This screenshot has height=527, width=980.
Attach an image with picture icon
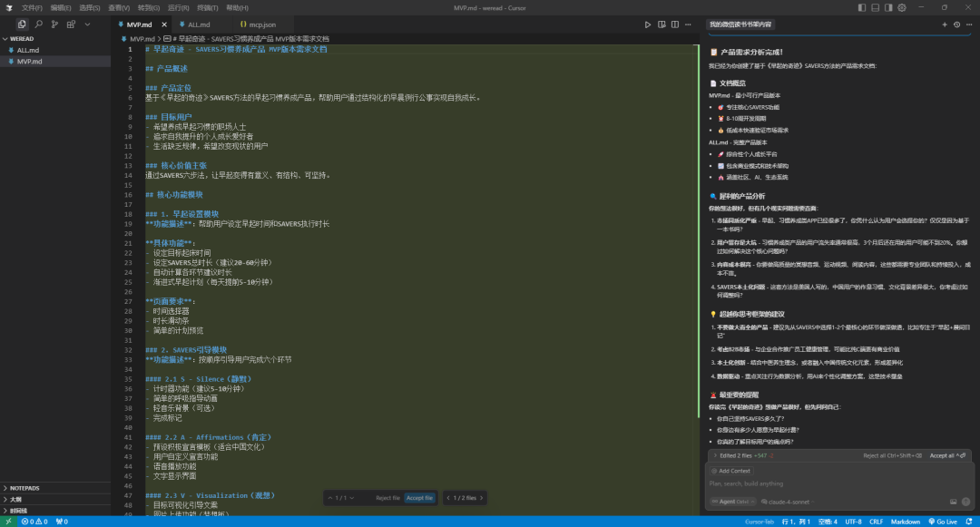point(953,502)
